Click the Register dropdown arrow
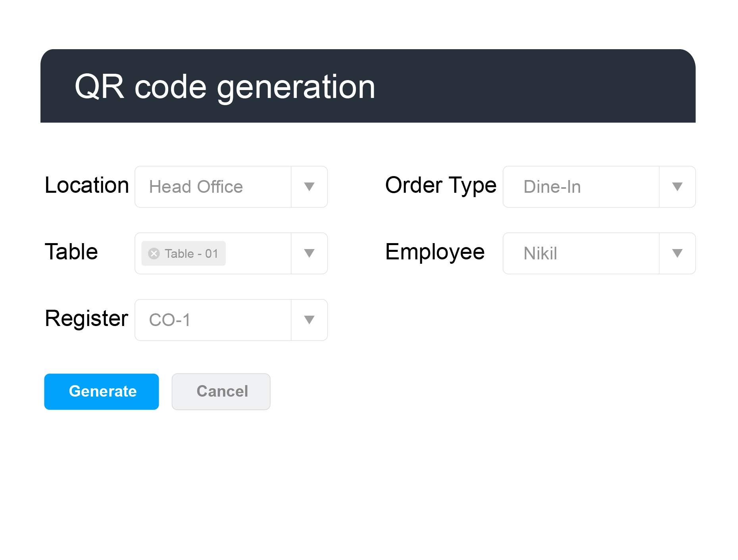This screenshot has width=738, height=560. click(x=309, y=320)
